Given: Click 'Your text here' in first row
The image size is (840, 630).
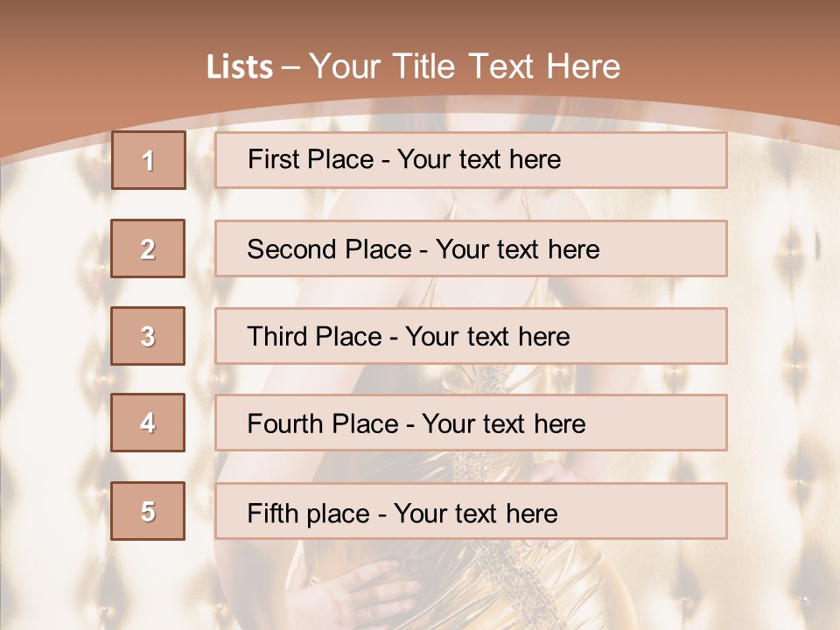Looking at the screenshot, I should pos(479,159).
